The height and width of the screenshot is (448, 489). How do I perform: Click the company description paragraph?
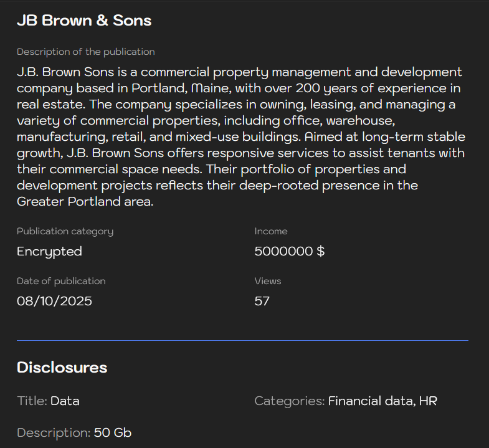tap(241, 136)
